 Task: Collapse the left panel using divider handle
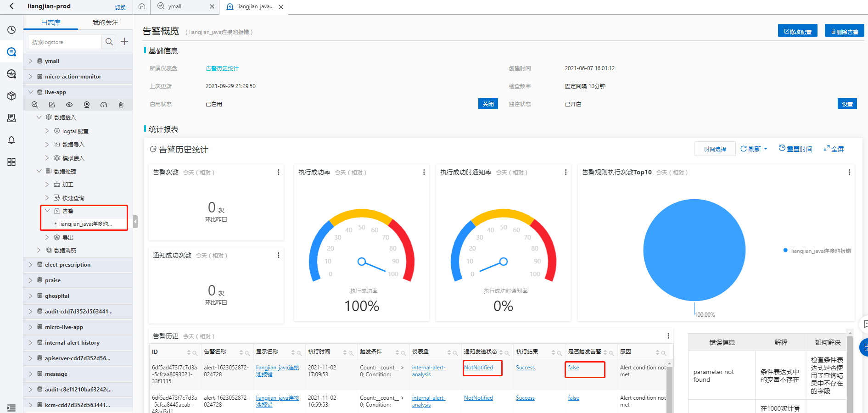pyautogui.click(x=135, y=222)
